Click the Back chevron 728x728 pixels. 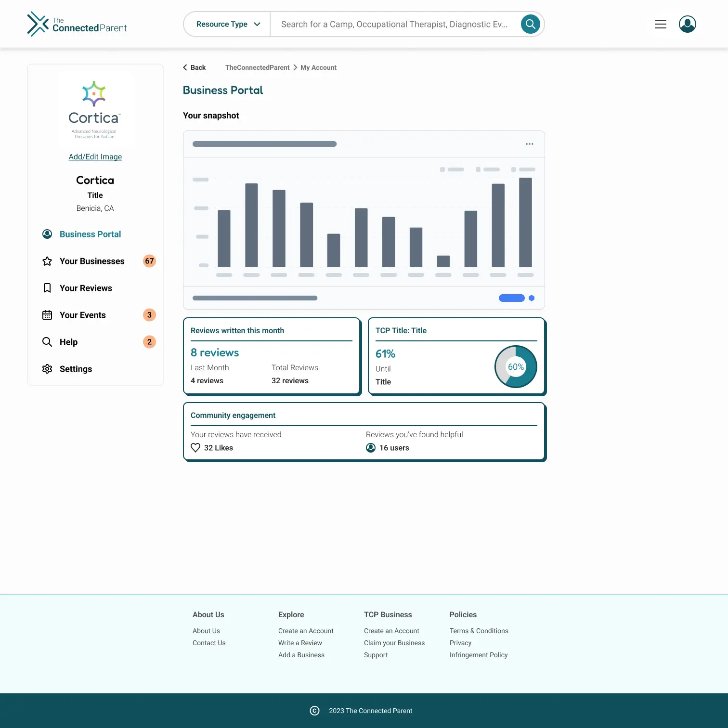tap(185, 67)
